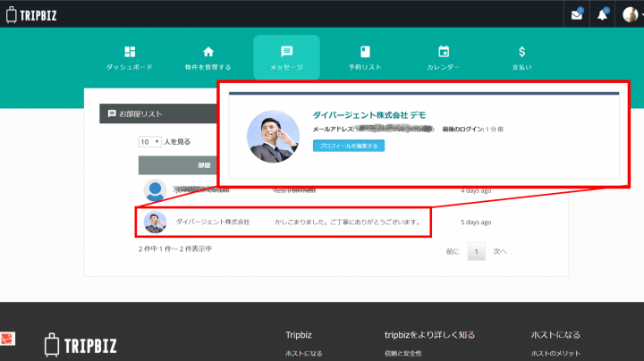Click the TRIPBIZ logo in the header
Screen dimensions: 644x361
[x=31, y=15]
